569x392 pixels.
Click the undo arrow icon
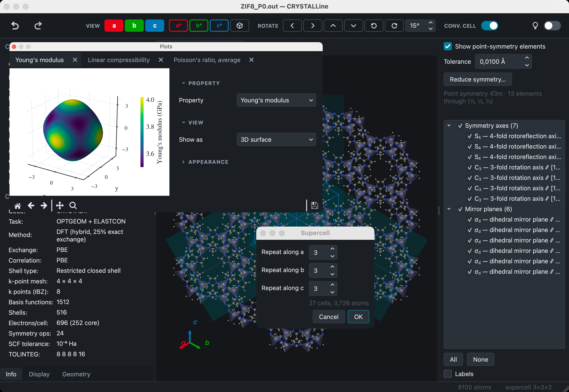click(x=15, y=26)
